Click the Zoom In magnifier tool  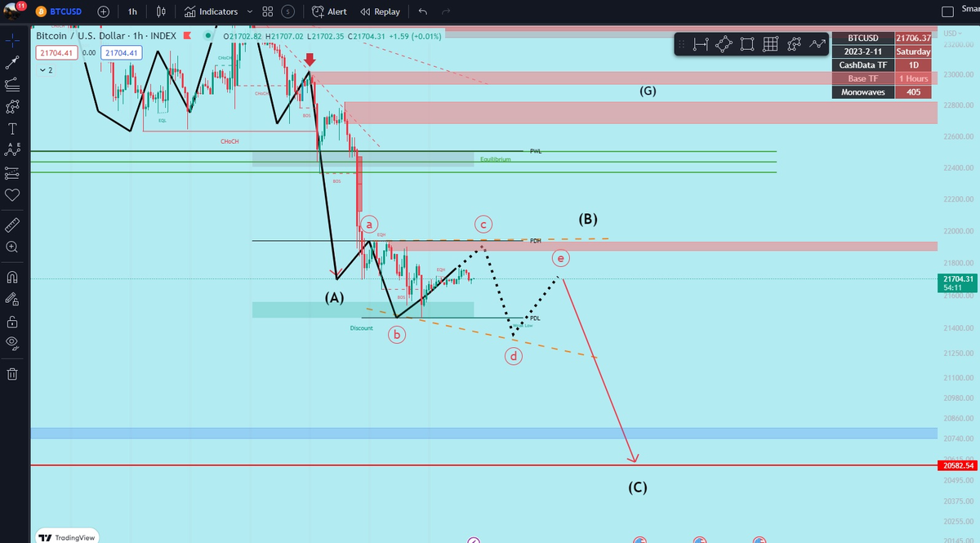[x=12, y=246]
